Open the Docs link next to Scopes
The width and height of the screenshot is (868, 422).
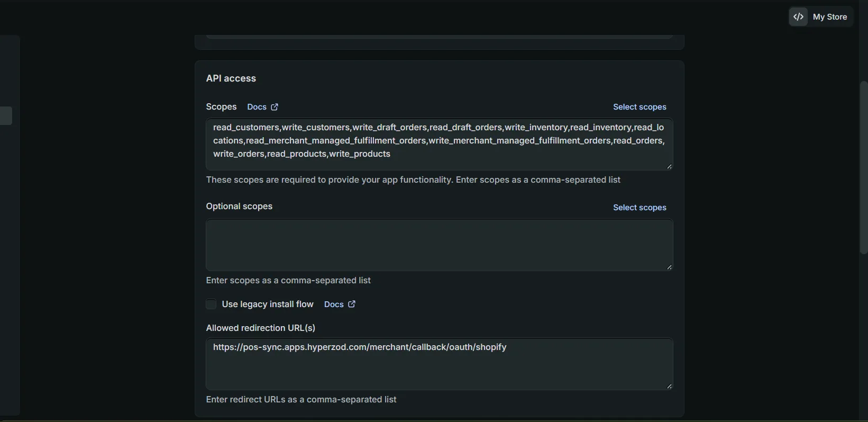[x=257, y=107]
